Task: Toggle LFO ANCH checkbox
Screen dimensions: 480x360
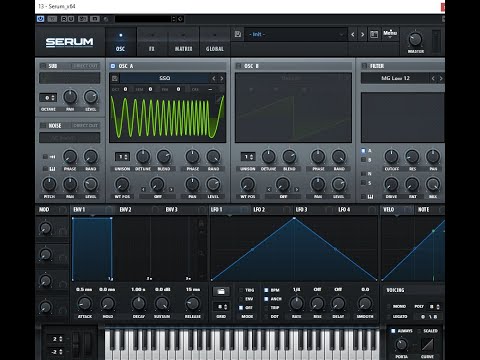Action: (x=266, y=299)
